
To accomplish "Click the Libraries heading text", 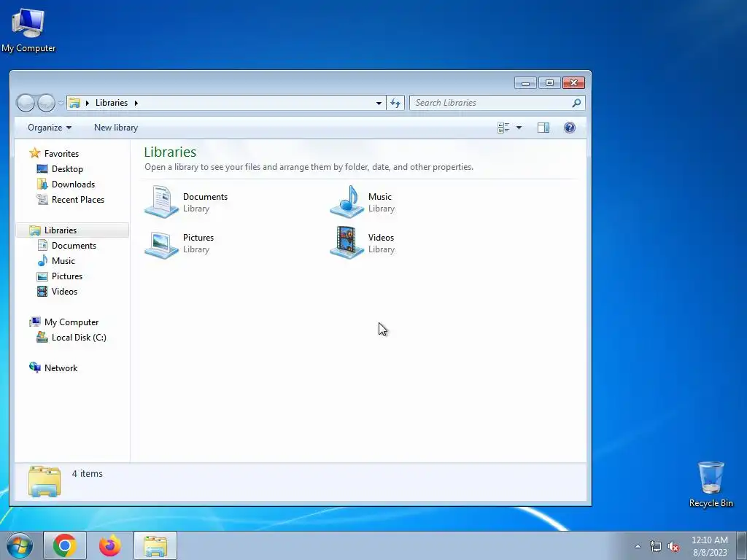I will (170, 152).
